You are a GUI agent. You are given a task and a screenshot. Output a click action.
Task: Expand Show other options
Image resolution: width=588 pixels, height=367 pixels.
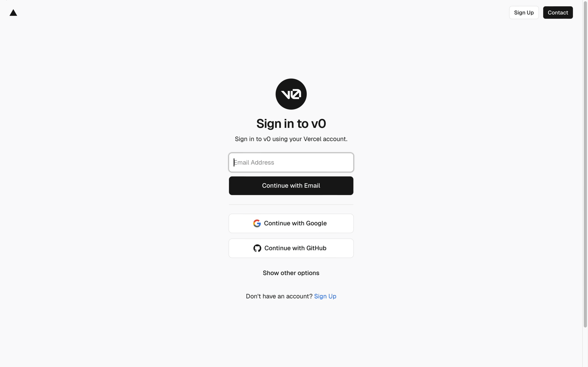coord(291,273)
